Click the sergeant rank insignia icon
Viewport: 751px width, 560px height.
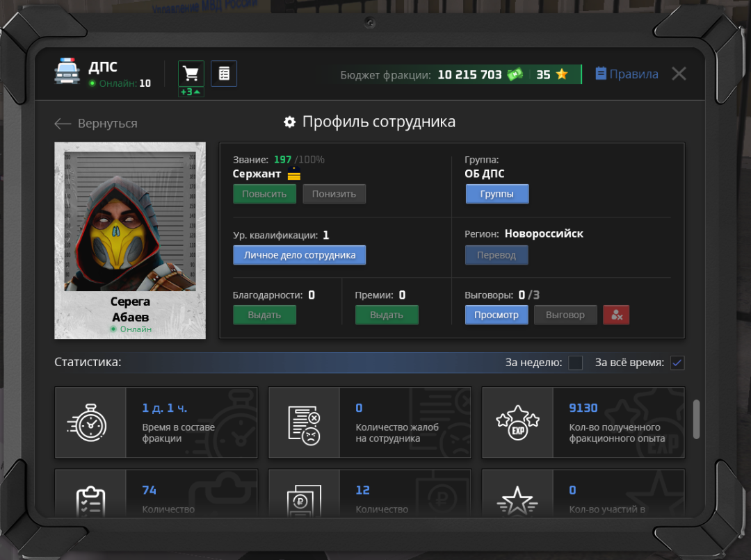click(x=294, y=174)
